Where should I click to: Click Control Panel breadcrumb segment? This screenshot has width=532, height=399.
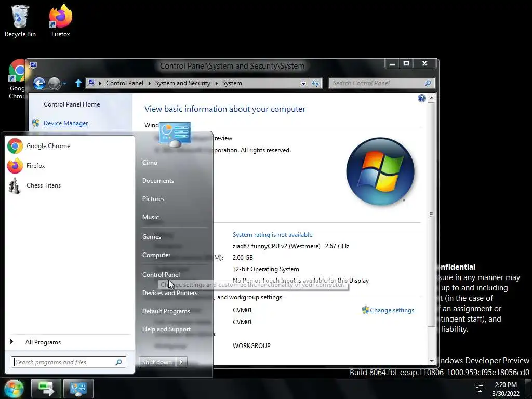coord(125,83)
